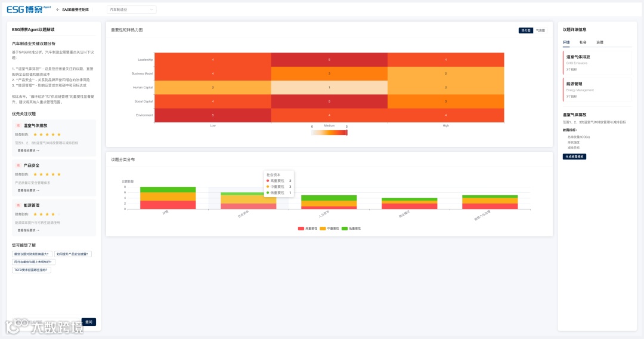Viewport: 644px width, 339px height.
Task: Click 查看指标要求 link under 产品安全
Action: pyautogui.click(x=29, y=190)
